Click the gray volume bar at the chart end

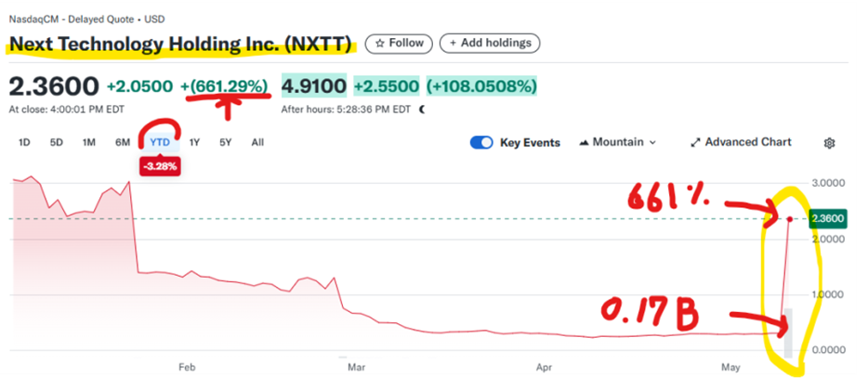(x=788, y=331)
